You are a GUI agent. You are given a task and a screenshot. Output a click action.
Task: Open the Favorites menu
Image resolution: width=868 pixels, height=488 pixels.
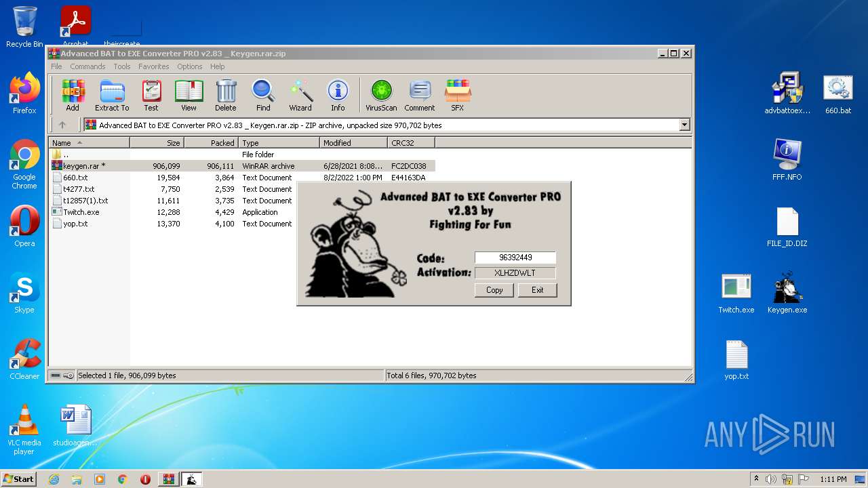[x=154, y=66]
